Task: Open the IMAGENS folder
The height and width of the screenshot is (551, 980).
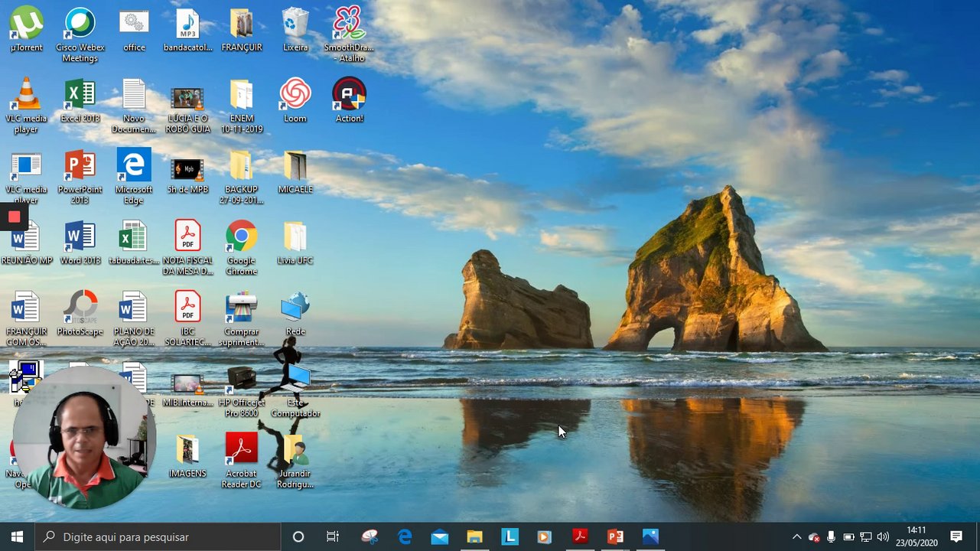Action: pyautogui.click(x=187, y=457)
